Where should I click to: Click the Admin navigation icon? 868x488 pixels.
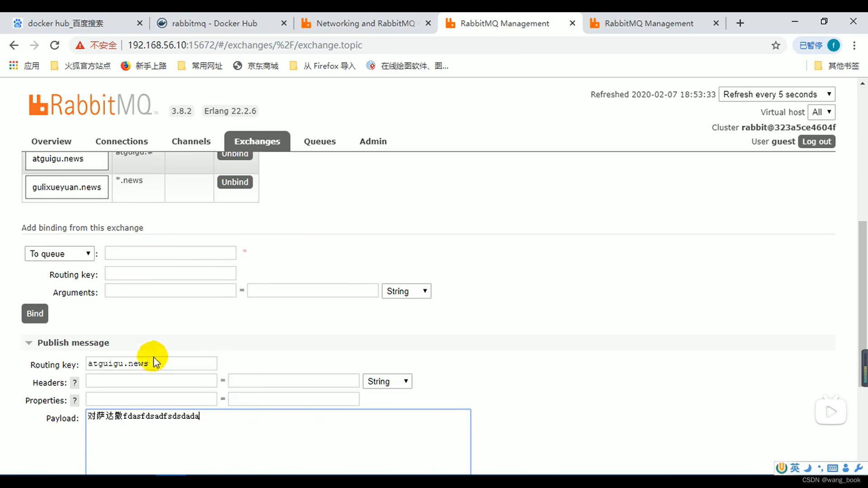coord(373,141)
